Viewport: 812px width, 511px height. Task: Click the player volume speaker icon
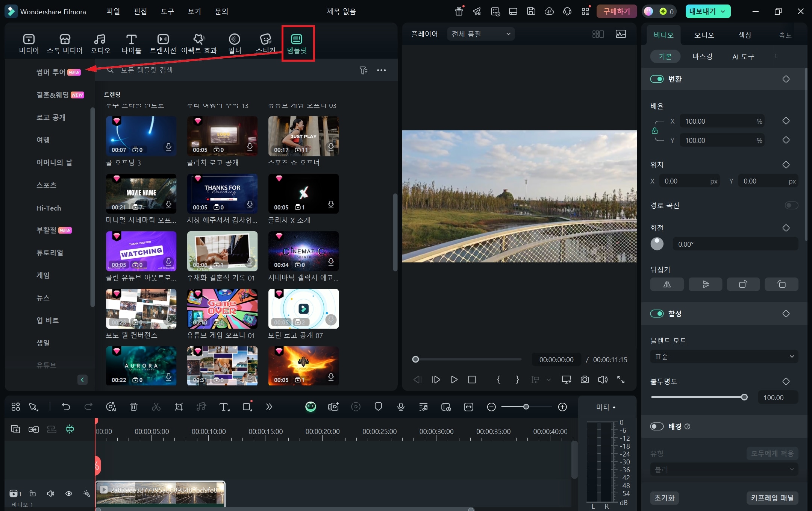click(x=603, y=380)
